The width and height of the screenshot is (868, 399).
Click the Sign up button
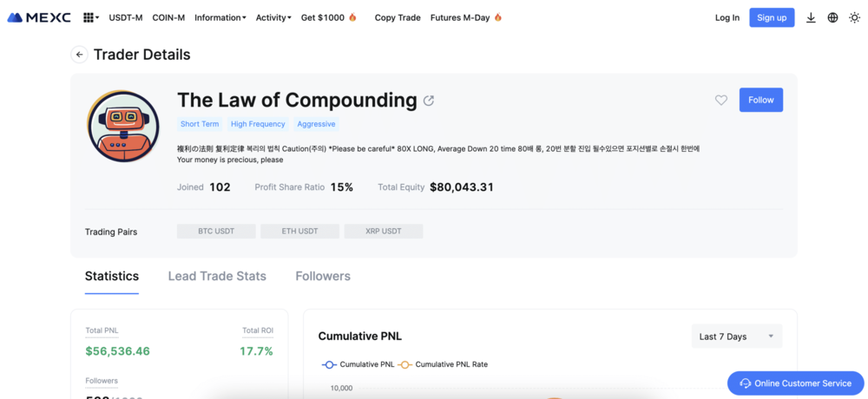[772, 17]
